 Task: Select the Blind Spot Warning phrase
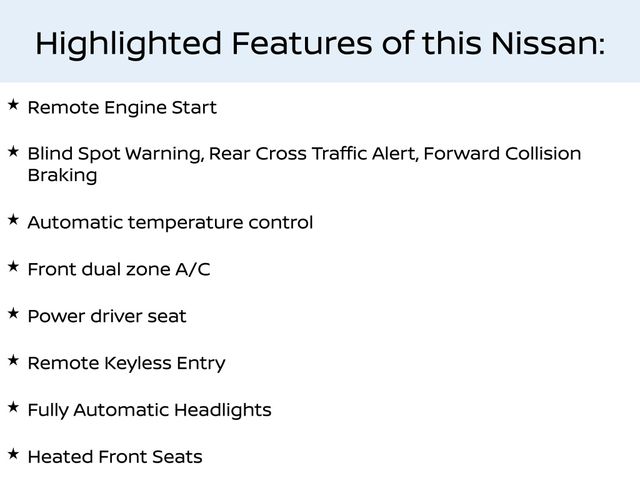click(115, 154)
